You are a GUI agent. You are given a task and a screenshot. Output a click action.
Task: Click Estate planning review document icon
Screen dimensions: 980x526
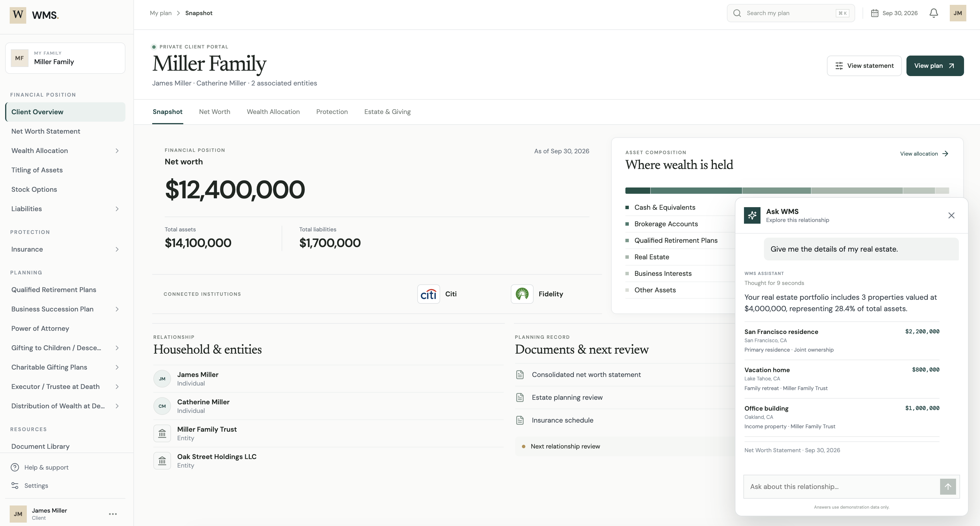point(520,397)
